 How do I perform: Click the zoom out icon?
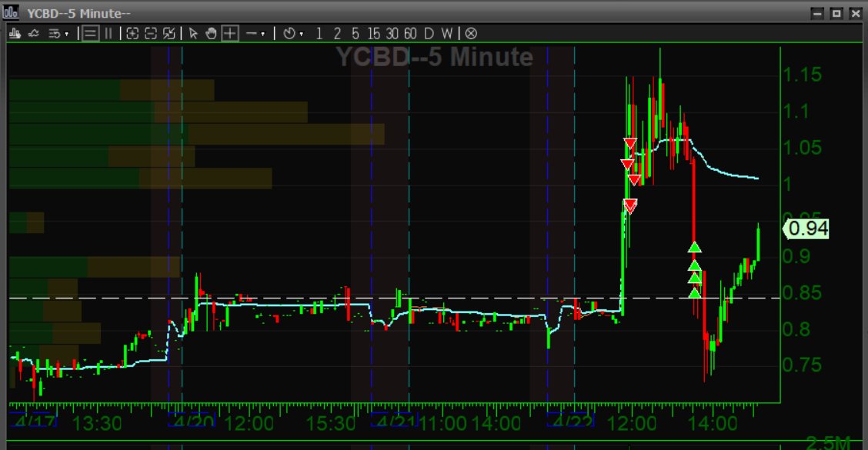pyautogui.click(x=151, y=34)
